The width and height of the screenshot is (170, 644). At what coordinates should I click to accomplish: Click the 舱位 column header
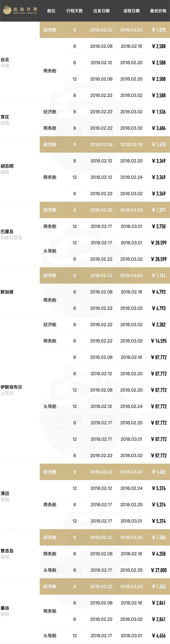tap(51, 11)
